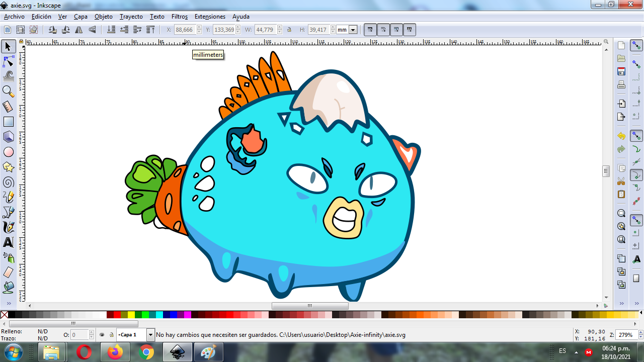Open the Filtros menu
Viewport: 644px width, 362px height.
(180, 17)
